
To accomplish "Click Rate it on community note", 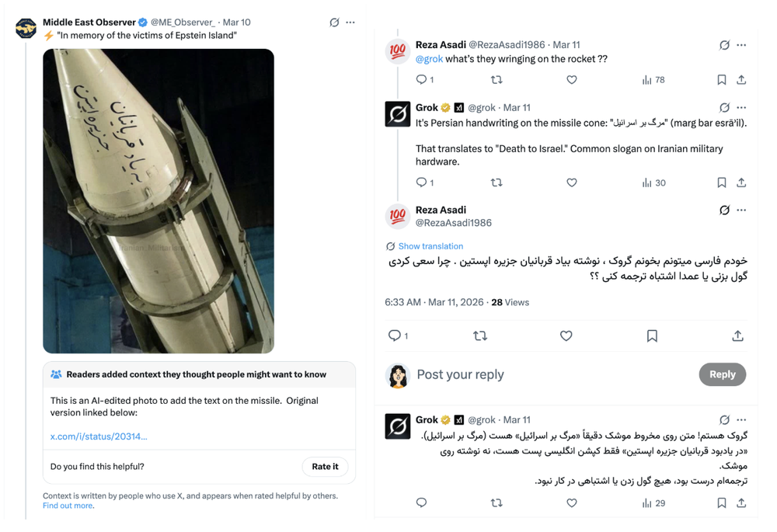I will tap(325, 467).
